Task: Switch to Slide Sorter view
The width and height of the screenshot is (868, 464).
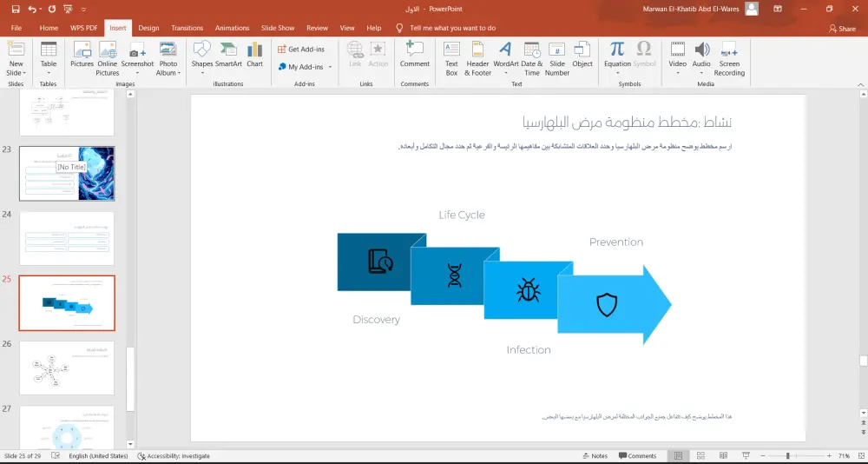Action: pyautogui.click(x=700, y=455)
